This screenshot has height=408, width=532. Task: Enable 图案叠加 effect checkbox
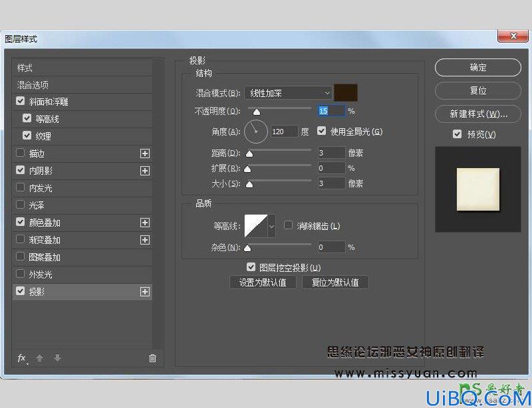point(21,256)
